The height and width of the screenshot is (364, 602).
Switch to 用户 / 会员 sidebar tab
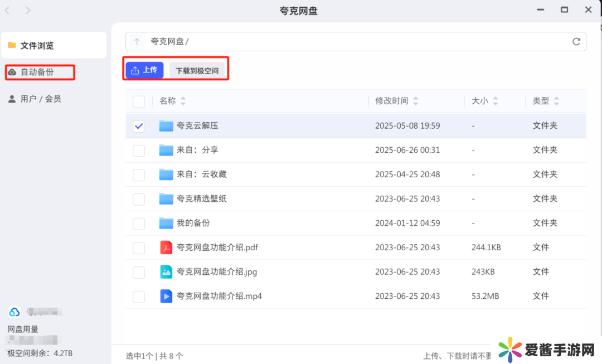click(40, 99)
